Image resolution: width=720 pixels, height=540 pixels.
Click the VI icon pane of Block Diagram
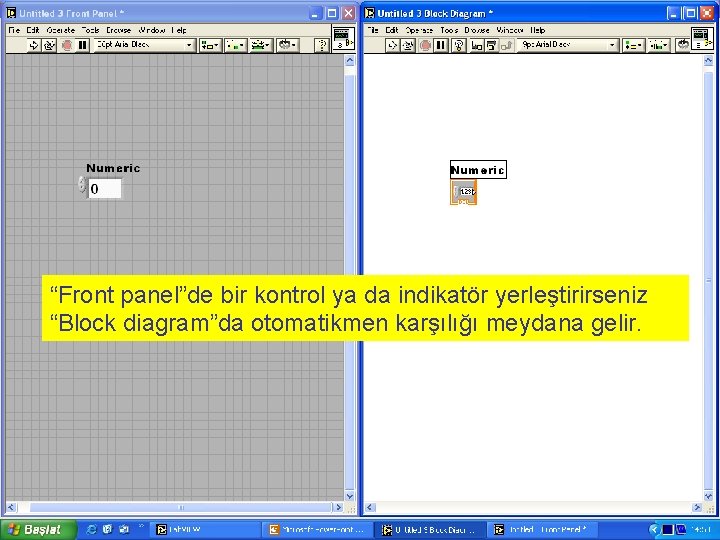(x=703, y=38)
